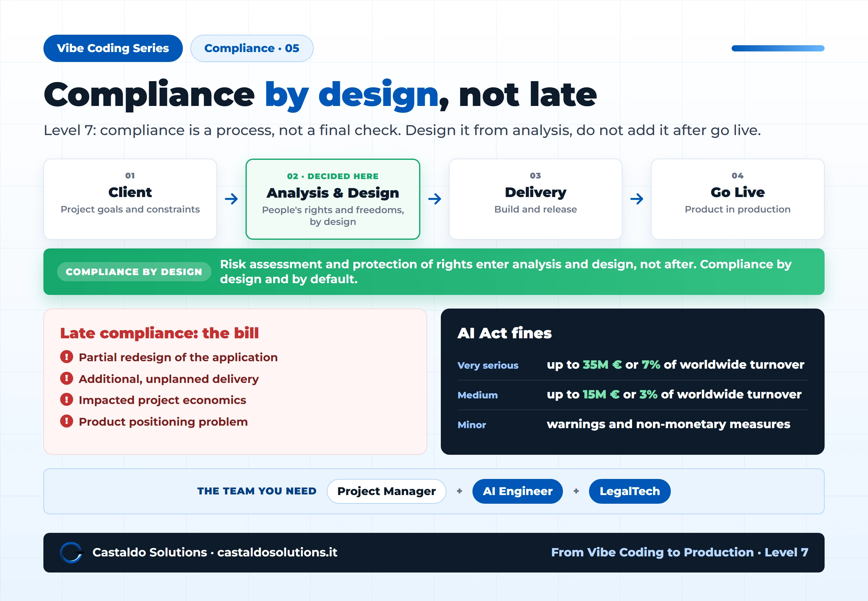Click the 'Risk assessment and protection of rights' sentence
Viewport: 868px width, 601px height.
coord(506,271)
